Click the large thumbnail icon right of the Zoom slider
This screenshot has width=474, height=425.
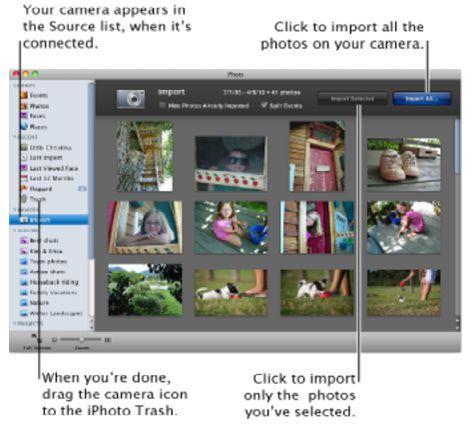tap(107, 340)
